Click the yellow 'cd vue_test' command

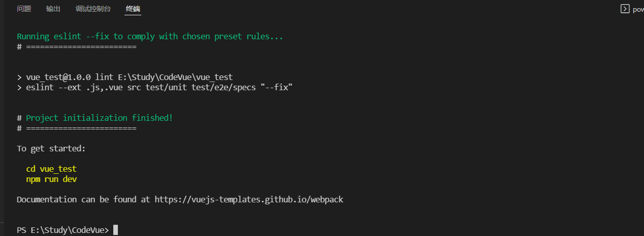(x=51, y=169)
